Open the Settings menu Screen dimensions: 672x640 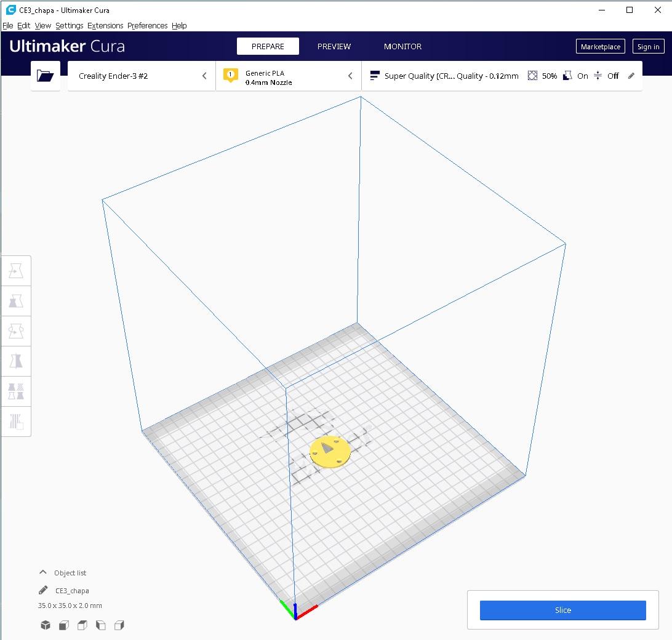pyautogui.click(x=69, y=26)
